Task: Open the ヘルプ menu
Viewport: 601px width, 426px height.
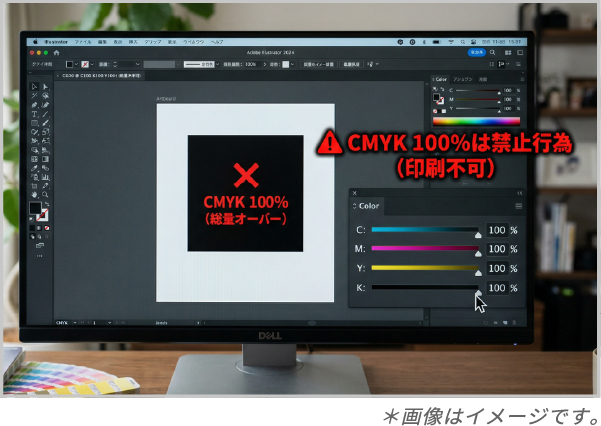Action: (x=217, y=42)
